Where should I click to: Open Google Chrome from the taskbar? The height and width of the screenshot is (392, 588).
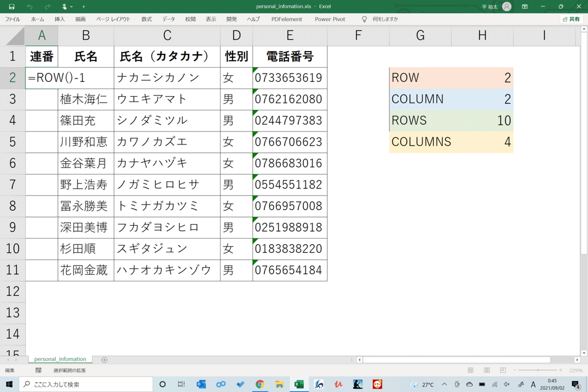point(260,384)
